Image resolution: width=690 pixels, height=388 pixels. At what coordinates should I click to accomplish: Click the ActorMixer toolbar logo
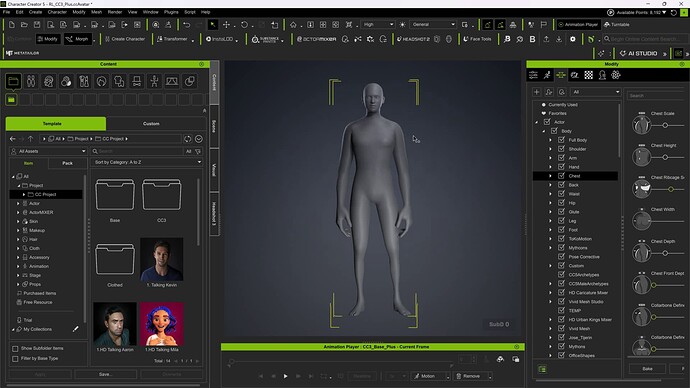(x=316, y=39)
